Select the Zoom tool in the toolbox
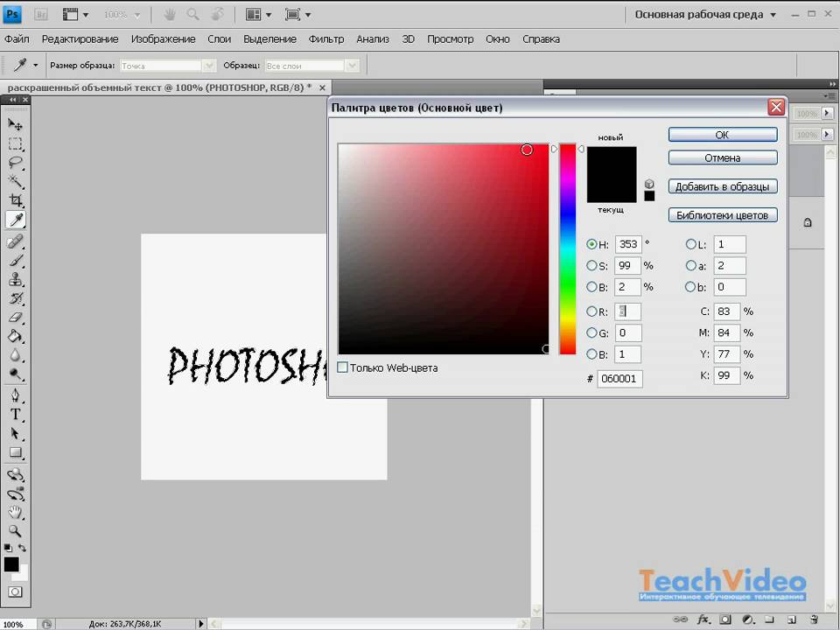This screenshot has height=630, width=840. (x=15, y=531)
